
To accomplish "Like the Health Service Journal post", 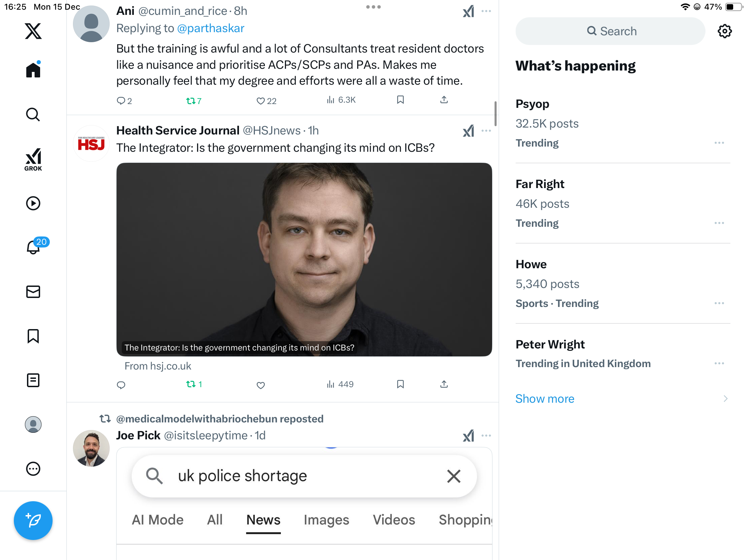I will [261, 385].
